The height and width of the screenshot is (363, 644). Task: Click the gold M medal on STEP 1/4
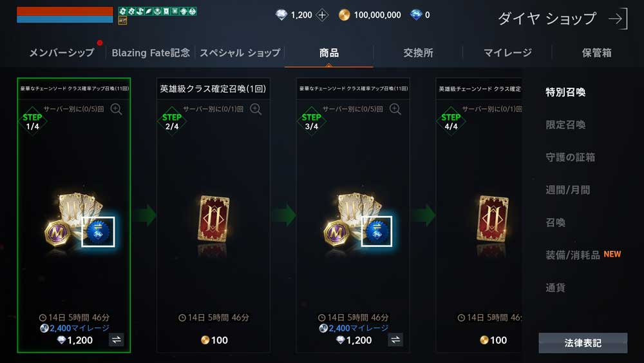coord(57,233)
